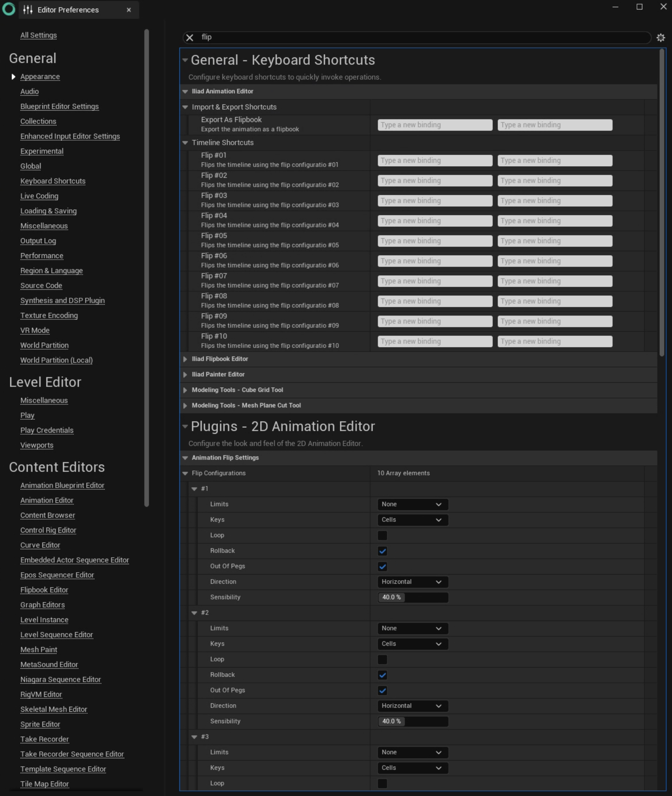Uncheck Rollback for flip configuration #1

click(382, 551)
